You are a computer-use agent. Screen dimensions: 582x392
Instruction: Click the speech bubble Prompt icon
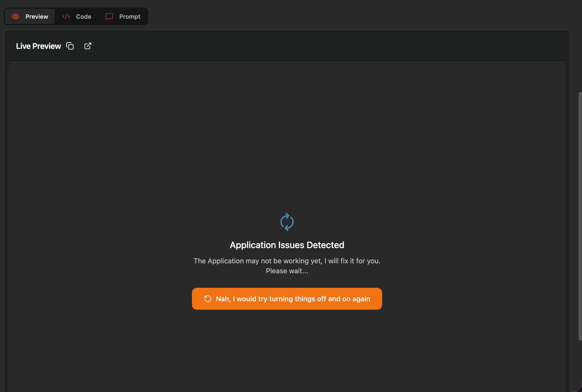(x=109, y=16)
